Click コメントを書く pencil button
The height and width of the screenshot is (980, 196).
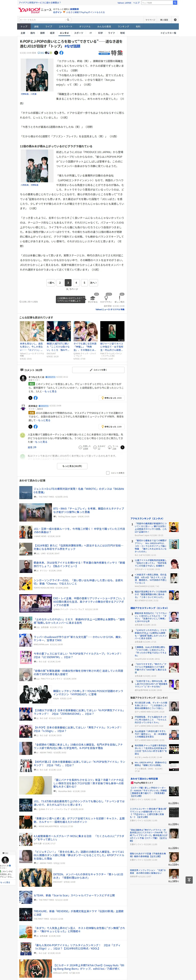coord(98,370)
